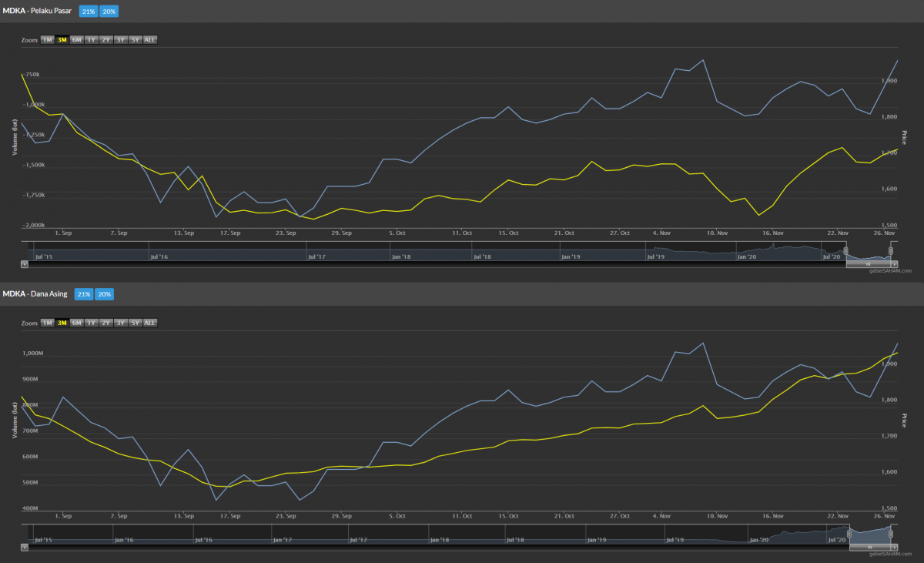Click 20% badge next to Pelaku Pasar
The image size is (924, 563).
pyautogui.click(x=109, y=12)
